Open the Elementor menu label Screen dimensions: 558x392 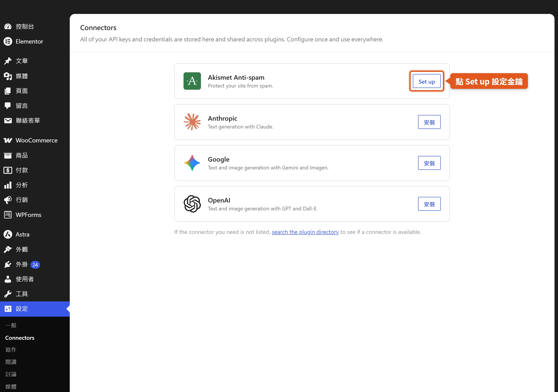[x=29, y=42]
